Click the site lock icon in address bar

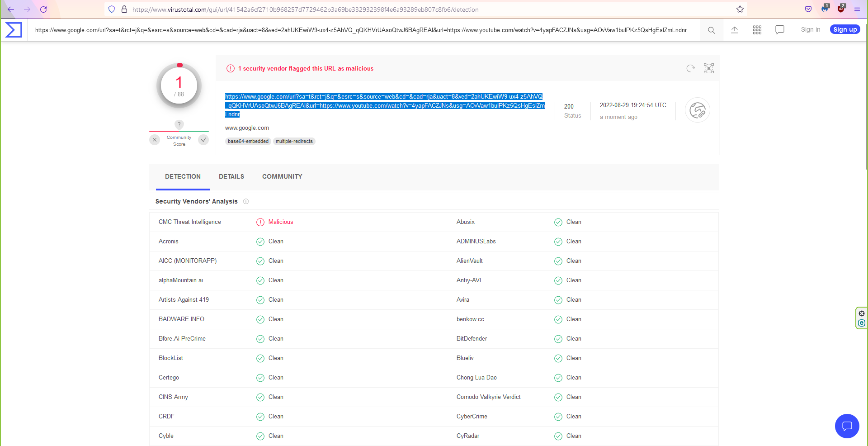(124, 9)
